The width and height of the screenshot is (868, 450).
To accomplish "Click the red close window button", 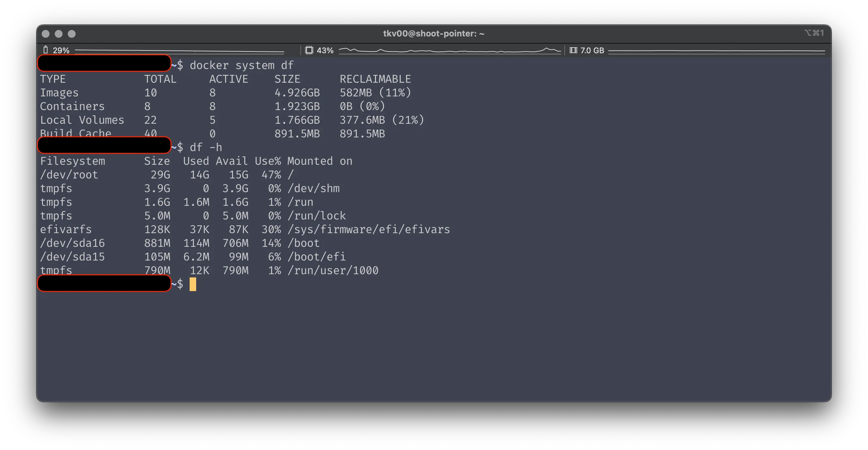I will 46,34.
